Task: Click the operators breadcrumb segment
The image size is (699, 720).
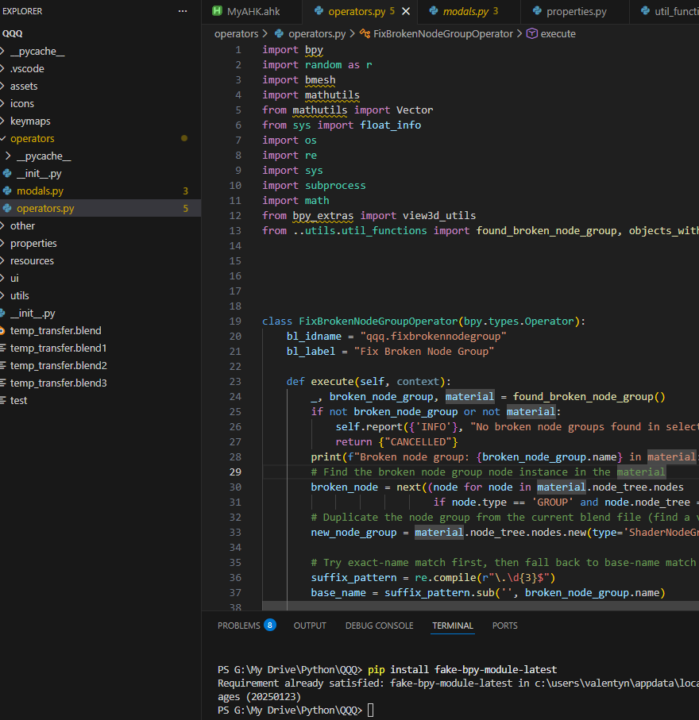Action: [236, 34]
